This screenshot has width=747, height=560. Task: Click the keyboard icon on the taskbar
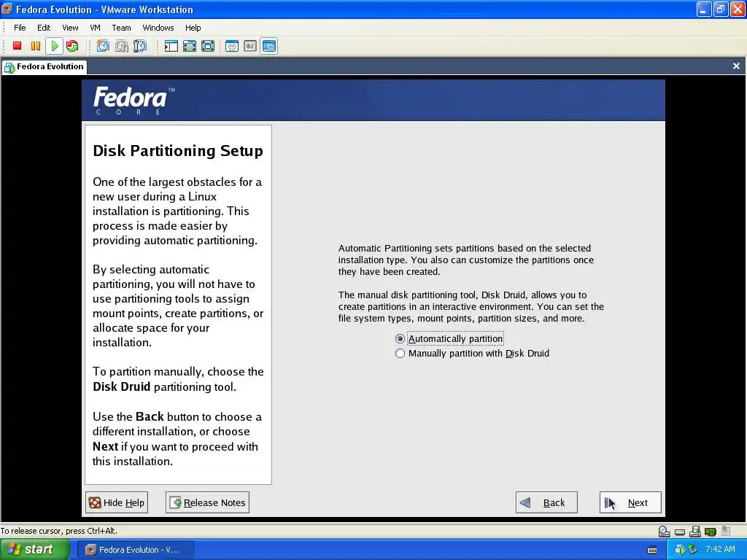652,550
